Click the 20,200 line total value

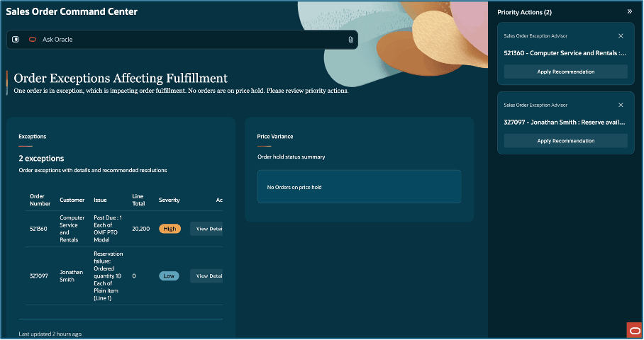click(x=141, y=229)
